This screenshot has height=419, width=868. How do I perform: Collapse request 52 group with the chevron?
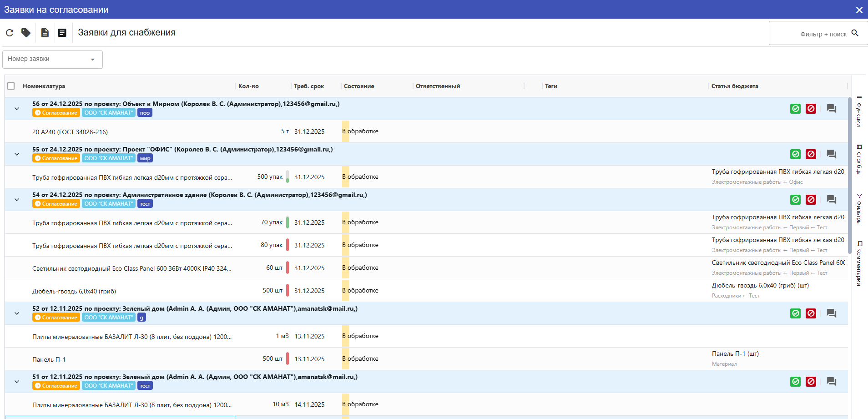pyautogui.click(x=17, y=313)
